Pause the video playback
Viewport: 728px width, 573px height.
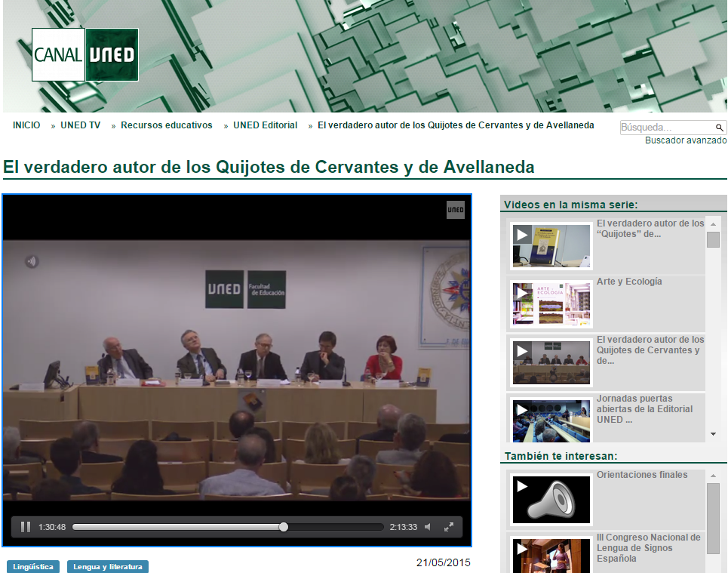coord(26,527)
